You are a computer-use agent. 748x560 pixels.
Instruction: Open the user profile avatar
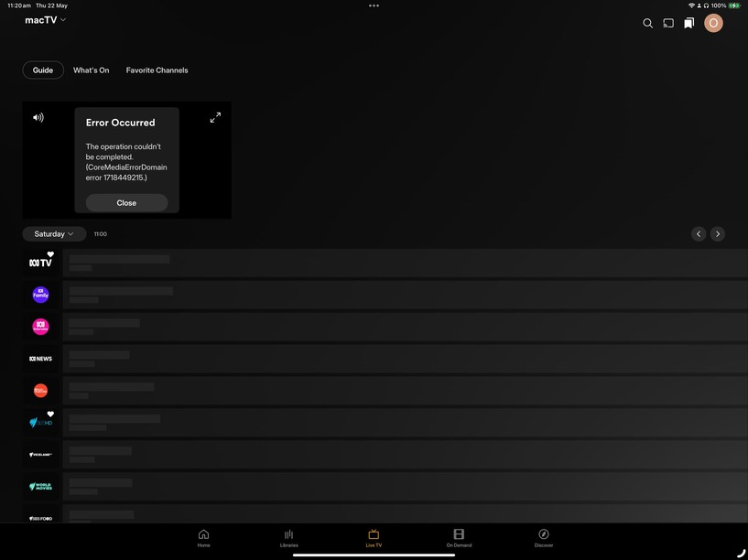point(713,23)
